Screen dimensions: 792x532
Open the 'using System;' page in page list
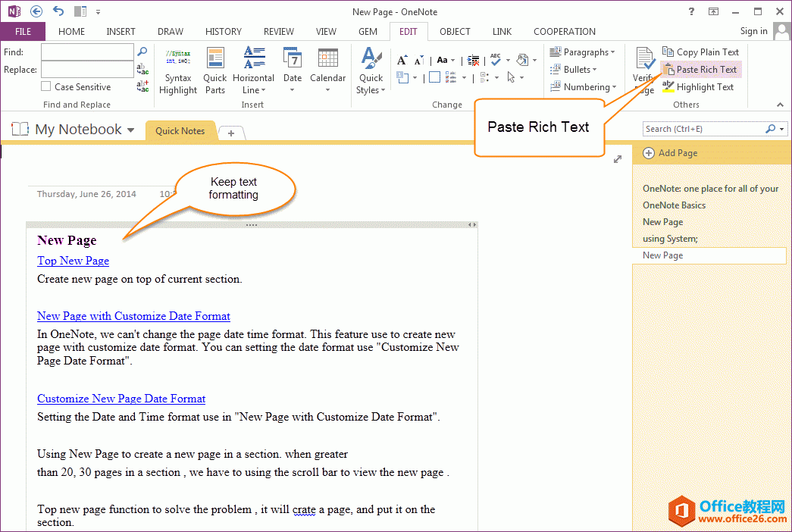click(670, 239)
